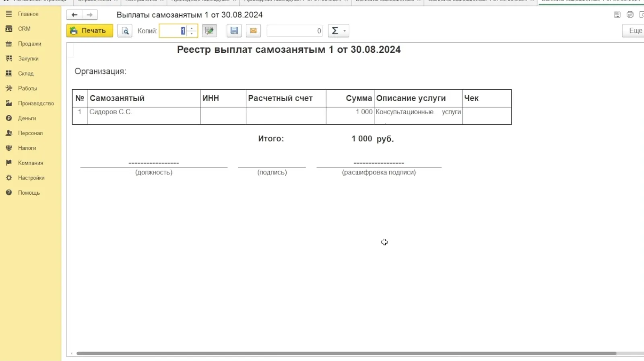
Task: Open print preview with magnifier icon
Action: (125, 31)
